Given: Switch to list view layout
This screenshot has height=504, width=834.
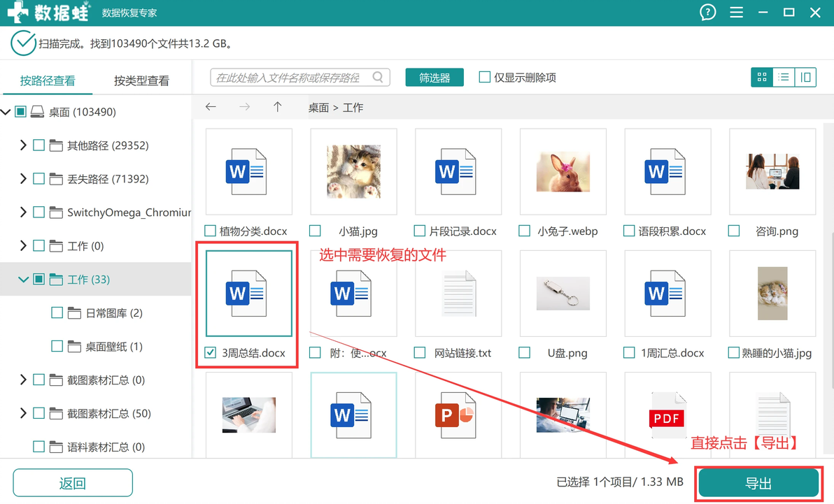Looking at the screenshot, I should pyautogui.click(x=784, y=77).
